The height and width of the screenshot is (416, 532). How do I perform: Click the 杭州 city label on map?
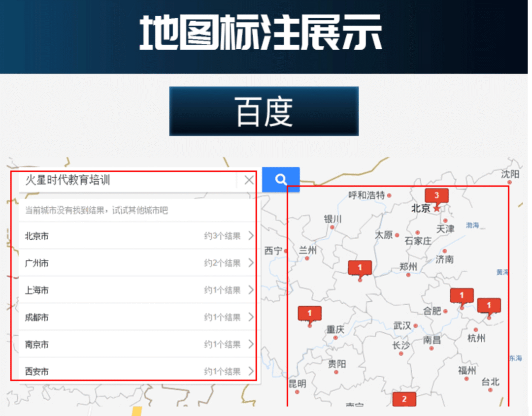476,338
